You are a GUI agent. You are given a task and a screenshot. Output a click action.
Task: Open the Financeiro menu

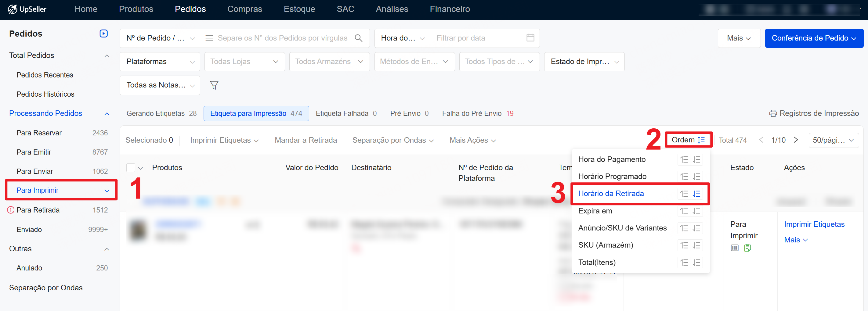450,9
